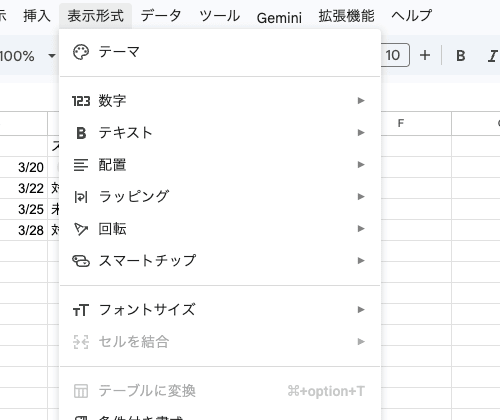Select the テーブルに変換 menu entry

(220, 391)
